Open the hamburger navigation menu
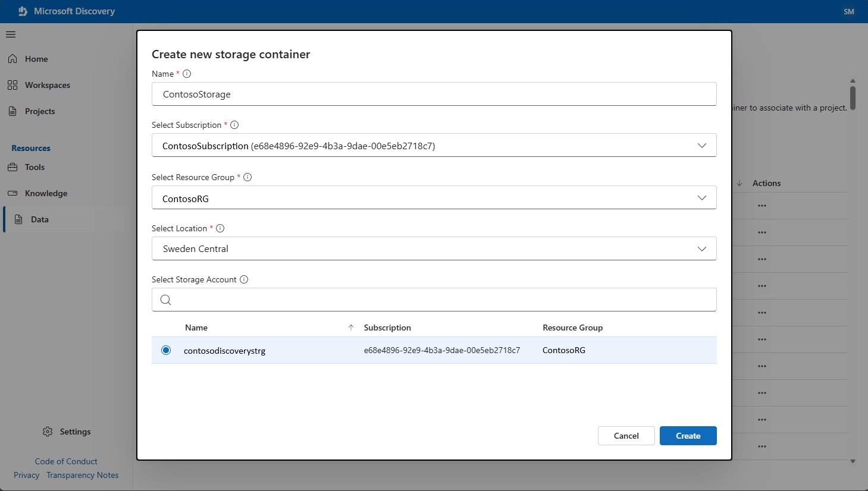Screen dimensions: 868x491 point(11,34)
